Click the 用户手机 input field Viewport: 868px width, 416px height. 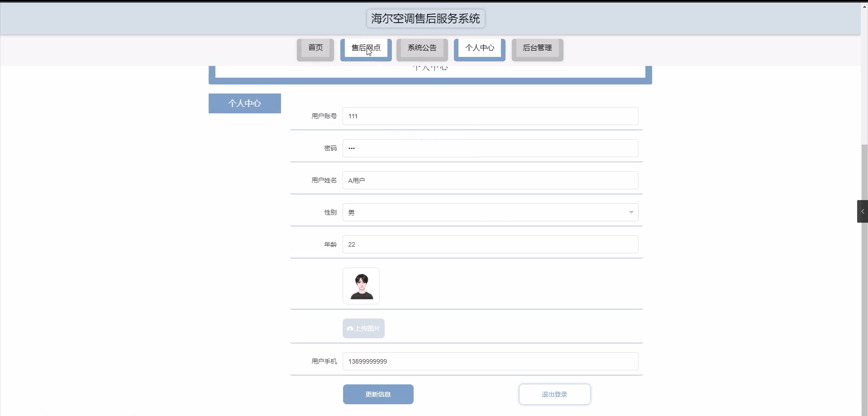490,361
